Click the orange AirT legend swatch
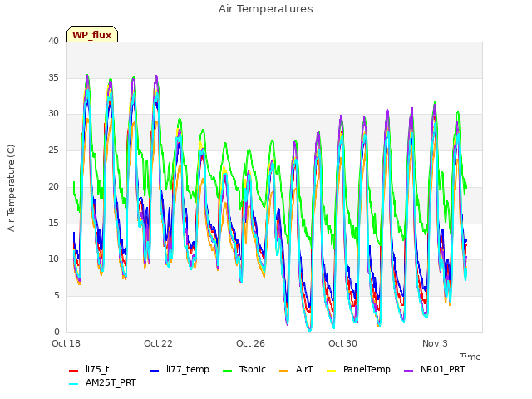 [x=284, y=371]
